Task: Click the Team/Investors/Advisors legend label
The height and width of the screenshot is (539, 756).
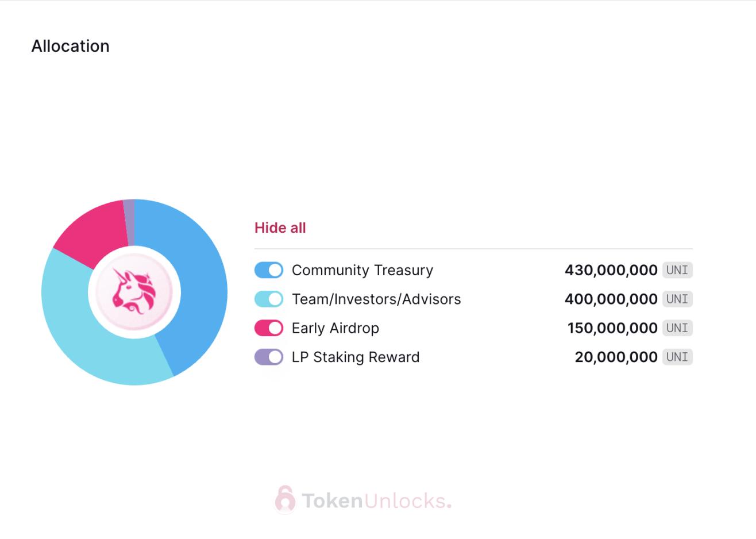Action: (376, 299)
